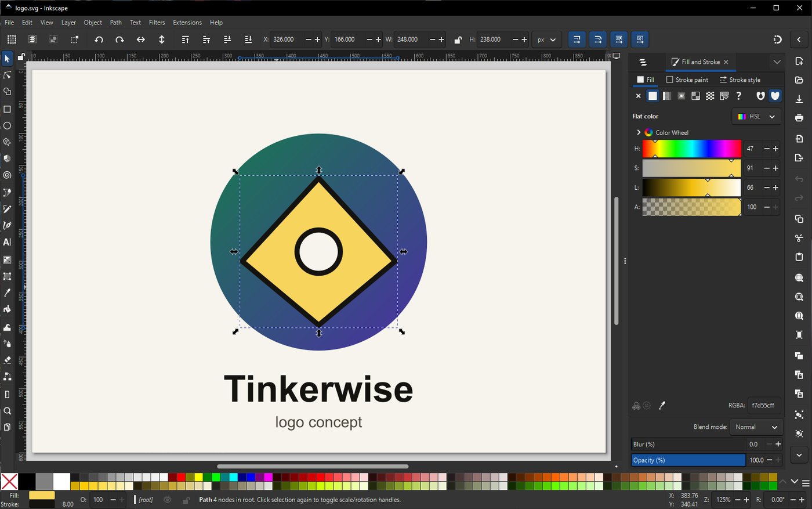Flip selection vertically

162,39
